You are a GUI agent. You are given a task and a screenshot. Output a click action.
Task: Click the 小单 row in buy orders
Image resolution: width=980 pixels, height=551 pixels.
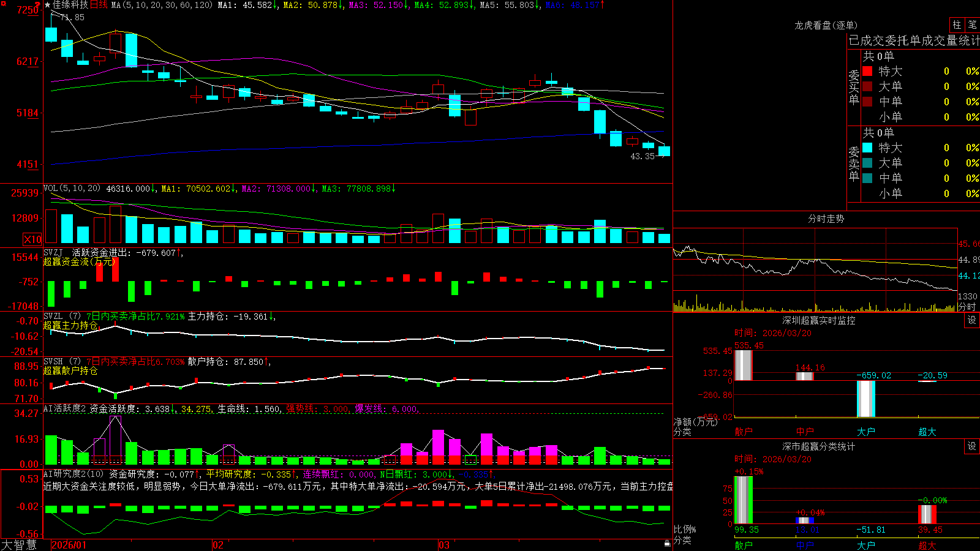point(921,117)
